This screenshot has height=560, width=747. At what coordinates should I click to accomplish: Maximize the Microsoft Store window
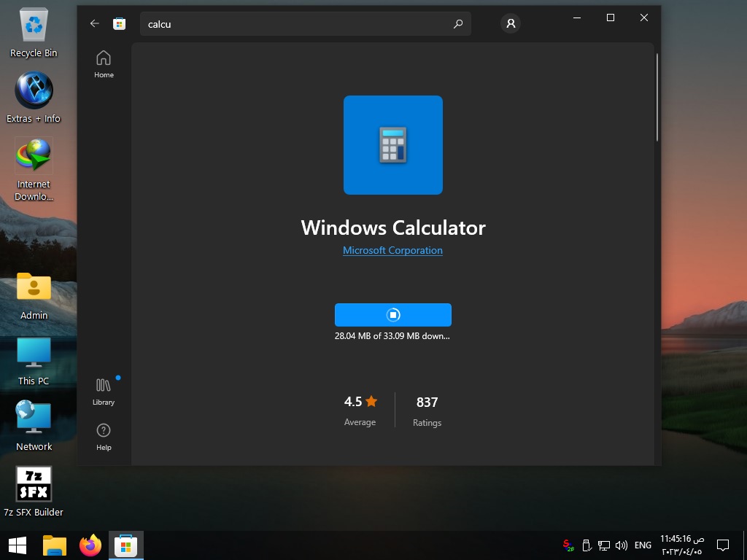click(x=611, y=17)
